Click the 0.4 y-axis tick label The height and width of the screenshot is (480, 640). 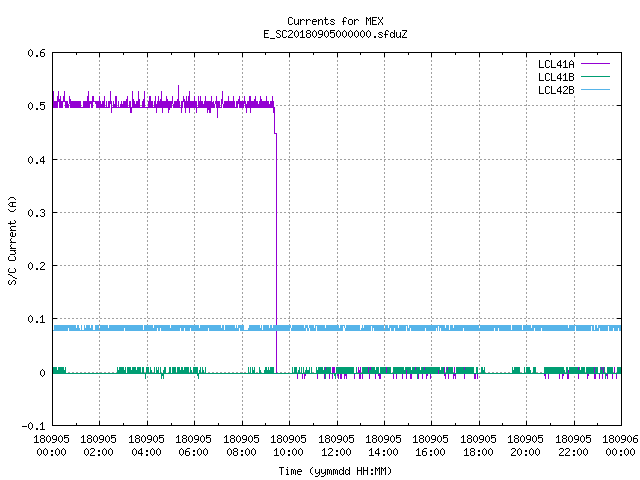36,160
